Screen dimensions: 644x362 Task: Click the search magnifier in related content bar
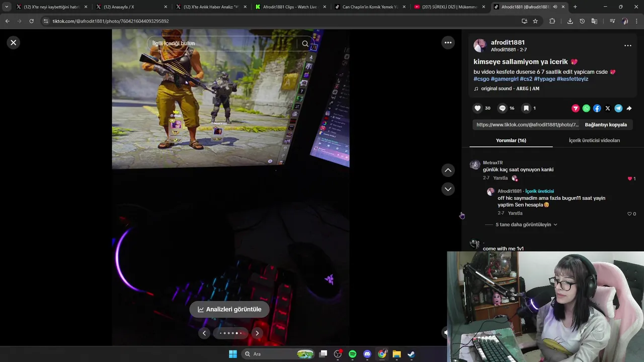point(305,44)
